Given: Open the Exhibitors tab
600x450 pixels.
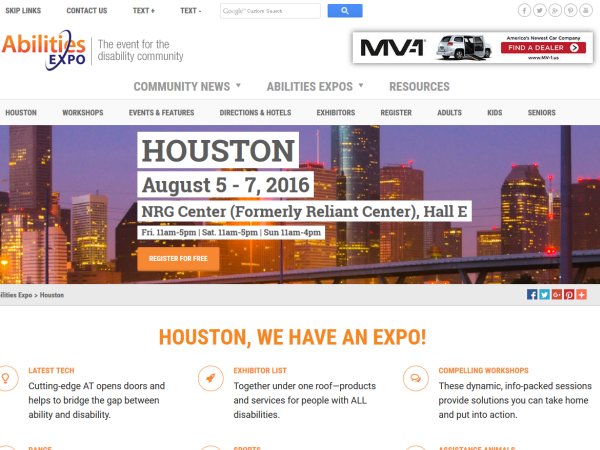Looking at the screenshot, I should (336, 112).
